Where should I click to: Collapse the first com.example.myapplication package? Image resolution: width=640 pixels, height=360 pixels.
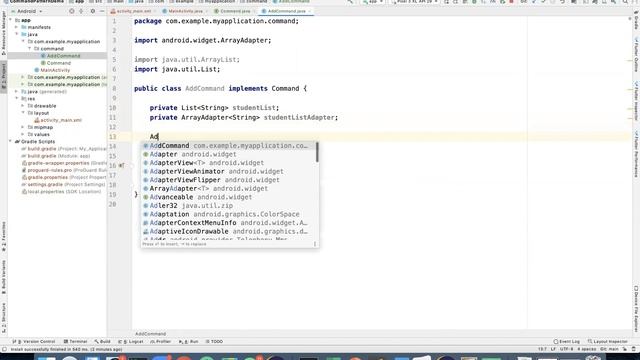coord(23,42)
